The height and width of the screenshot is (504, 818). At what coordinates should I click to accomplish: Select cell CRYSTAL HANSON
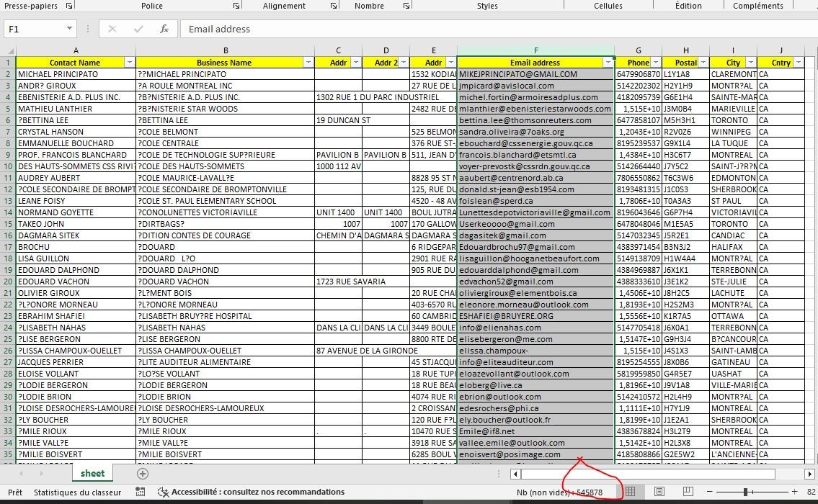pos(76,132)
